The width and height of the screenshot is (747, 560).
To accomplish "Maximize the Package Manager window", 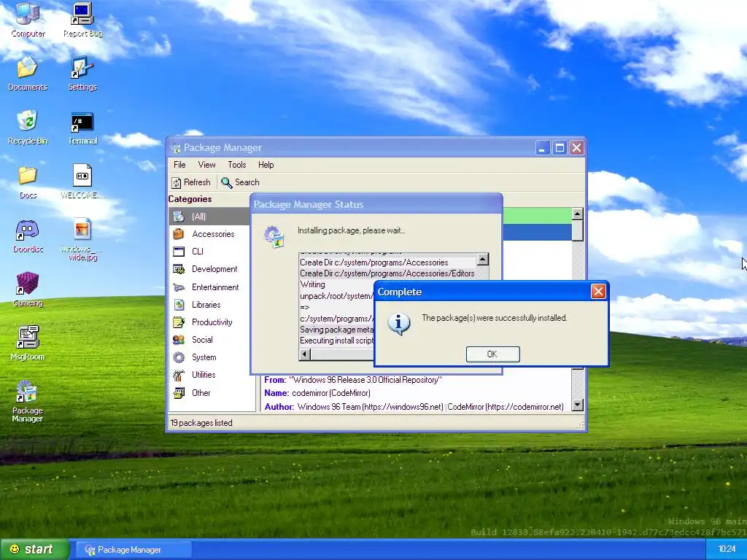I will click(x=560, y=147).
